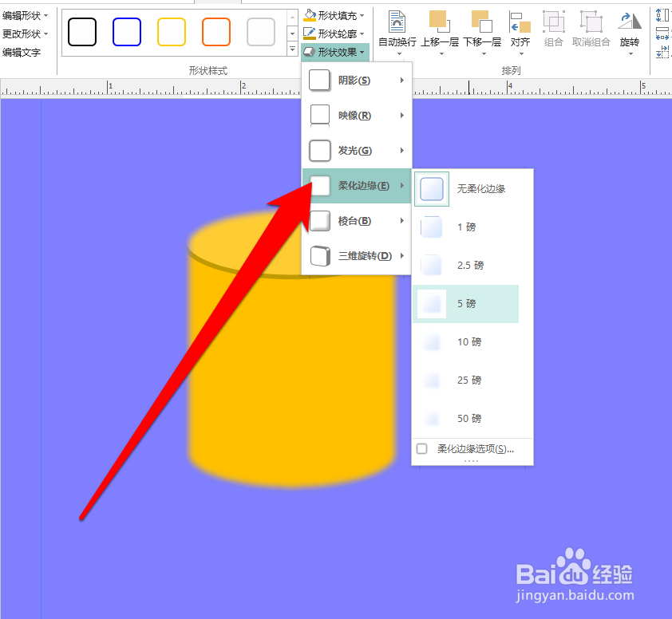This screenshot has height=619, width=672.
Task: Expand the shape styles gallery more button
Action: click(292, 49)
